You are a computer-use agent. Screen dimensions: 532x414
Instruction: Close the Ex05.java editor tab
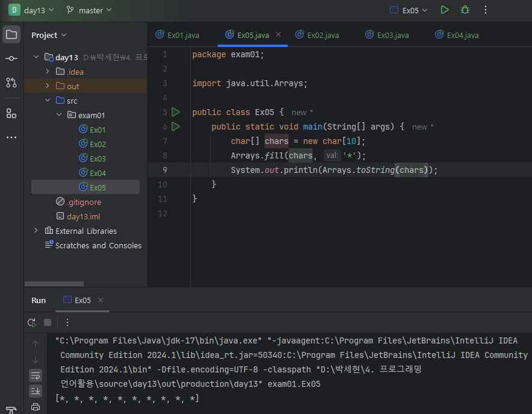[278, 35]
